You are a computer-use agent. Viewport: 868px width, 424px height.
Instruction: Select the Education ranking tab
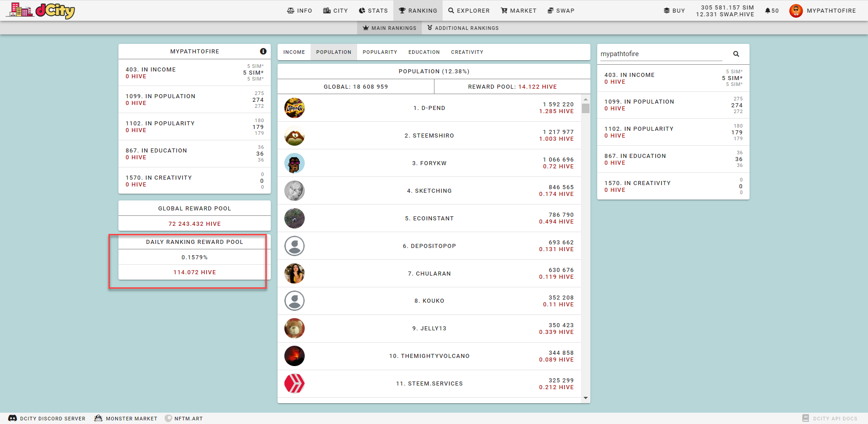(x=424, y=52)
